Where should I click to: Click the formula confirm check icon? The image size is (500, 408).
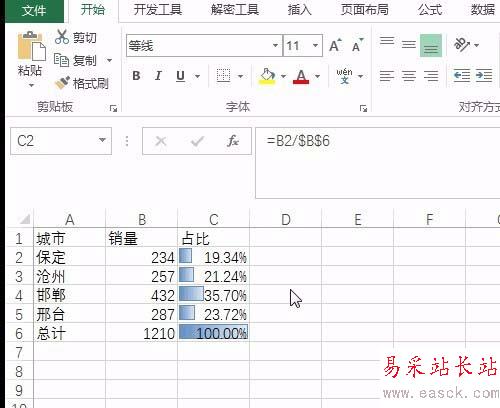tap(197, 141)
